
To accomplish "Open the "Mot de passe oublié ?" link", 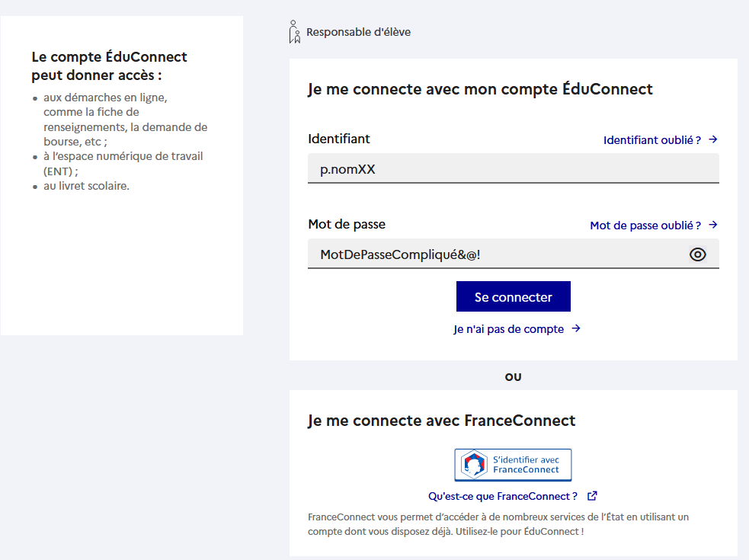I will [x=645, y=226].
